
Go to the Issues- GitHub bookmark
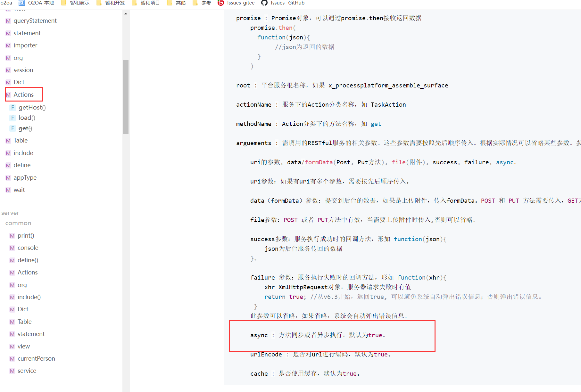coord(283,3)
